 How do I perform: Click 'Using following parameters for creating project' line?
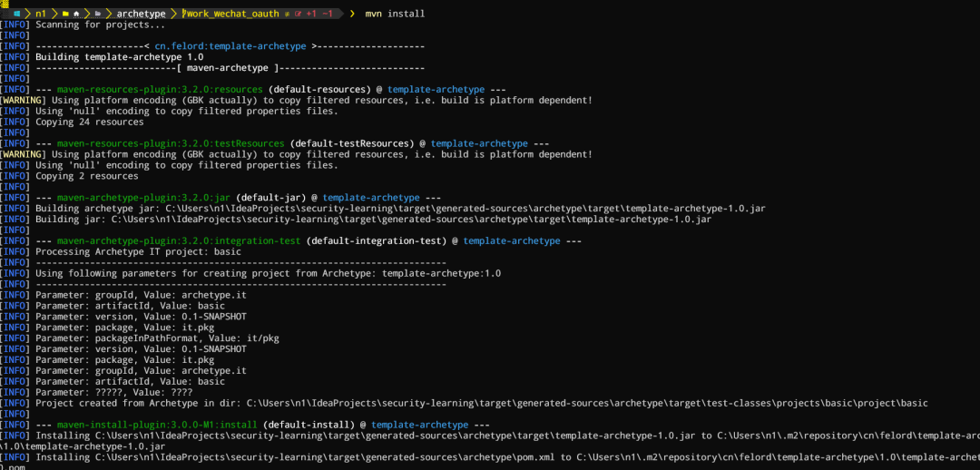click(268, 273)
